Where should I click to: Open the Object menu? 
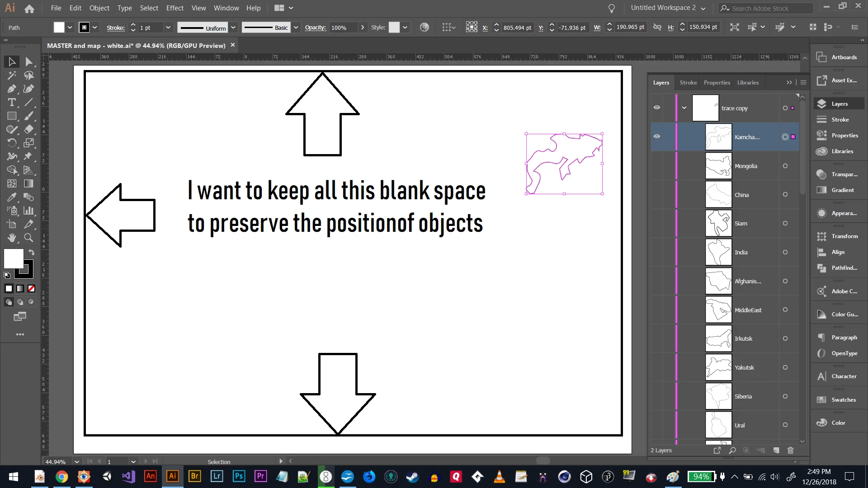[99, 8]
